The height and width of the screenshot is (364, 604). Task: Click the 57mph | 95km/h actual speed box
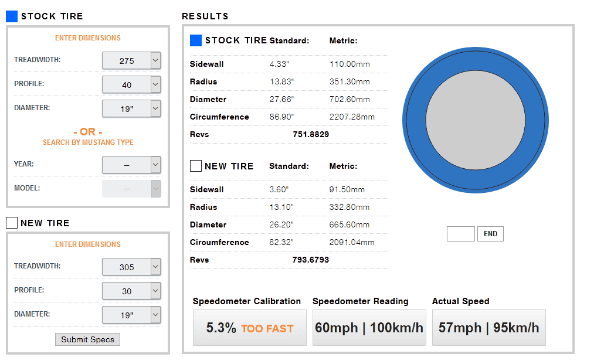click(x=489, y=328)
